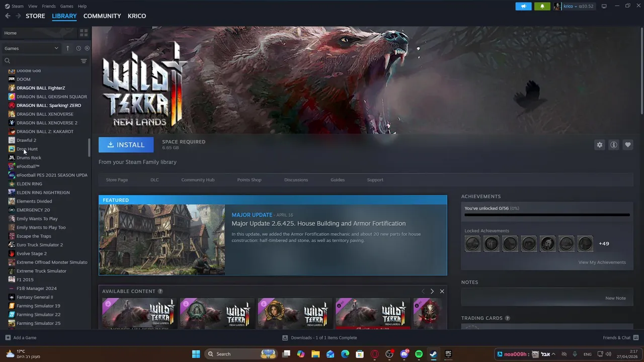
Task: Open the green notifications bell
Action: 542,6
